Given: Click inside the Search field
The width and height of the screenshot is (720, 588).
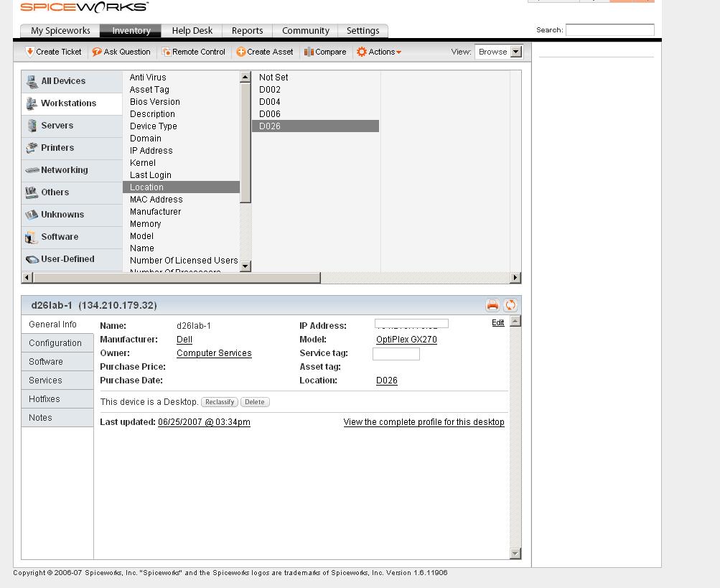Looking at the screenshot, I should [609, 29].
